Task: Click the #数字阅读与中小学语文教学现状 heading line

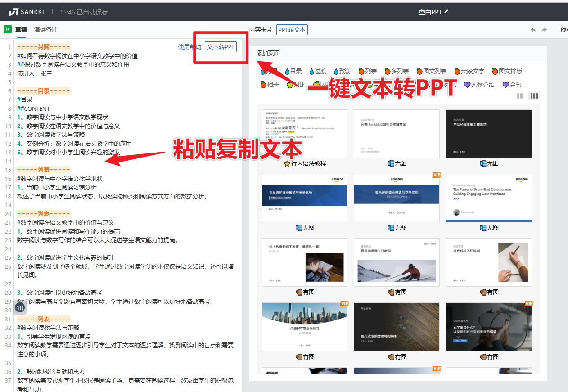Action: [60, 179]
